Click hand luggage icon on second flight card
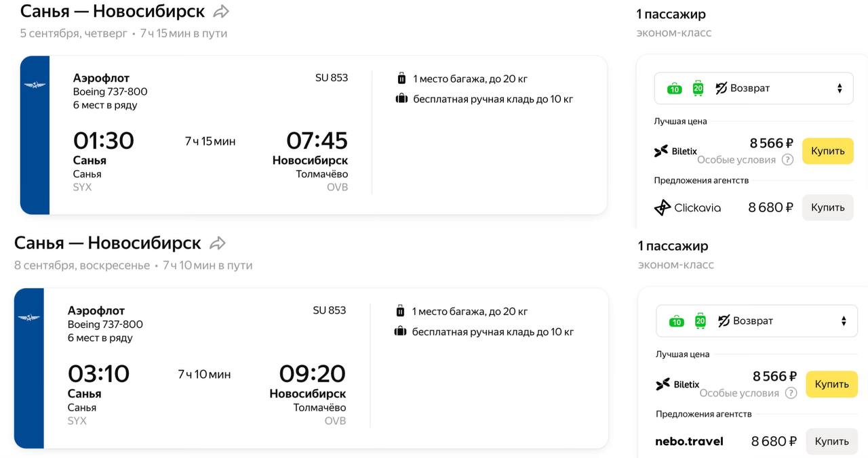 click(400, 332)
